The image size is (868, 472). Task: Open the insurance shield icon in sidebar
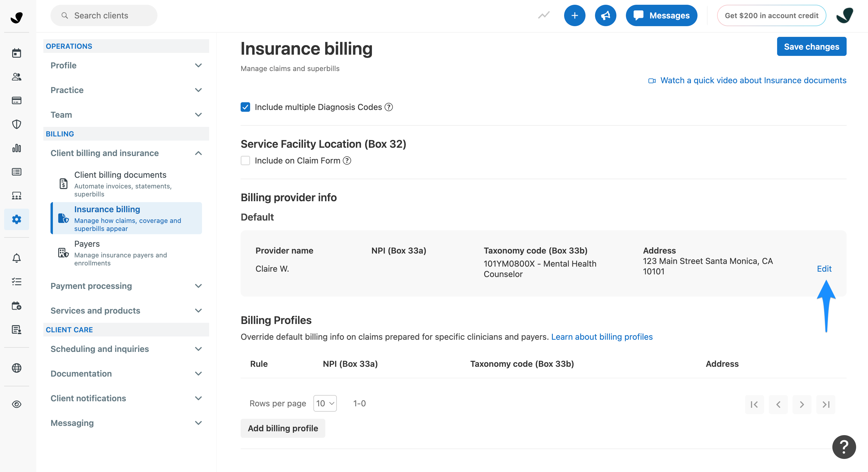pos(17,125)
